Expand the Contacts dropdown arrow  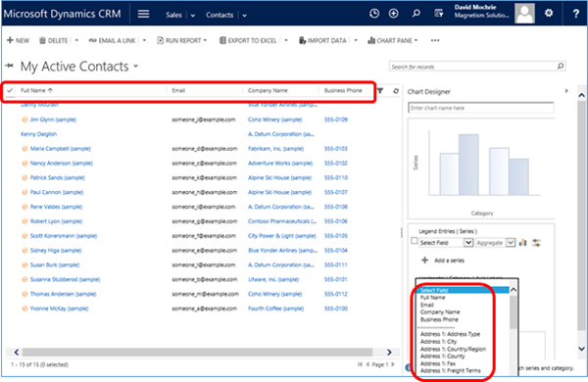(244, 16)
